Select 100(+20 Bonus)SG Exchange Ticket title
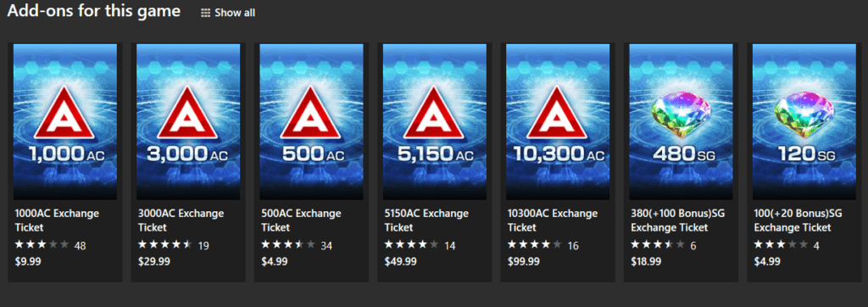The image size is (868, 307). pyautogui.click(x=798, y=220)
